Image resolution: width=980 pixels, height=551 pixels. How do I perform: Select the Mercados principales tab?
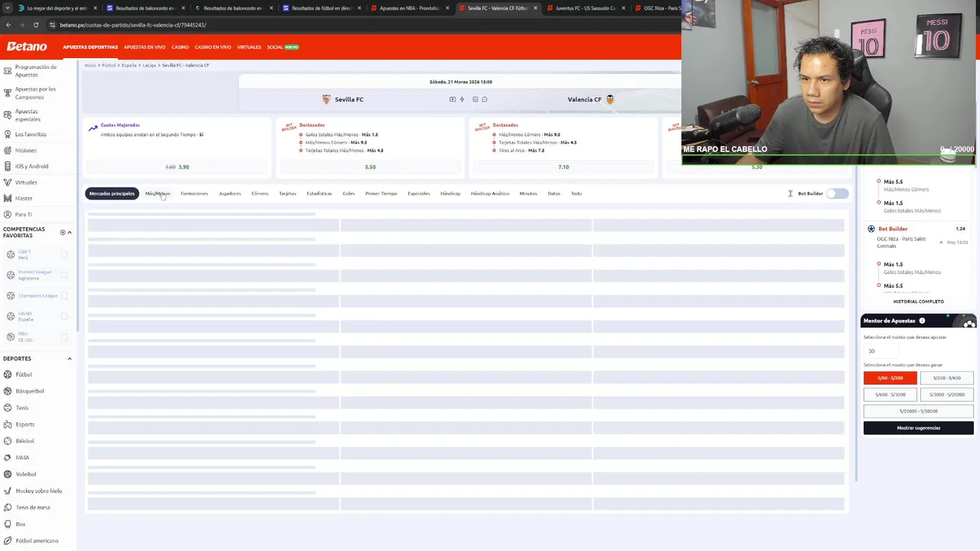coord(112,194)
